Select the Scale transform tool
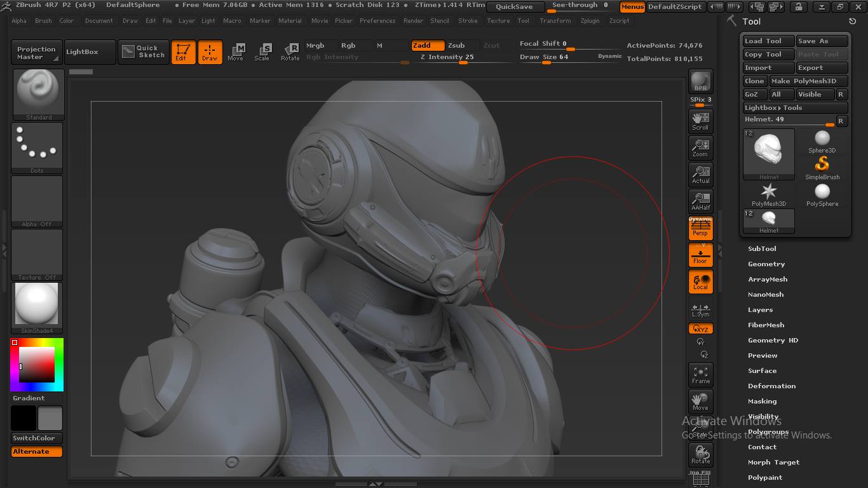 tap(262, 52)
